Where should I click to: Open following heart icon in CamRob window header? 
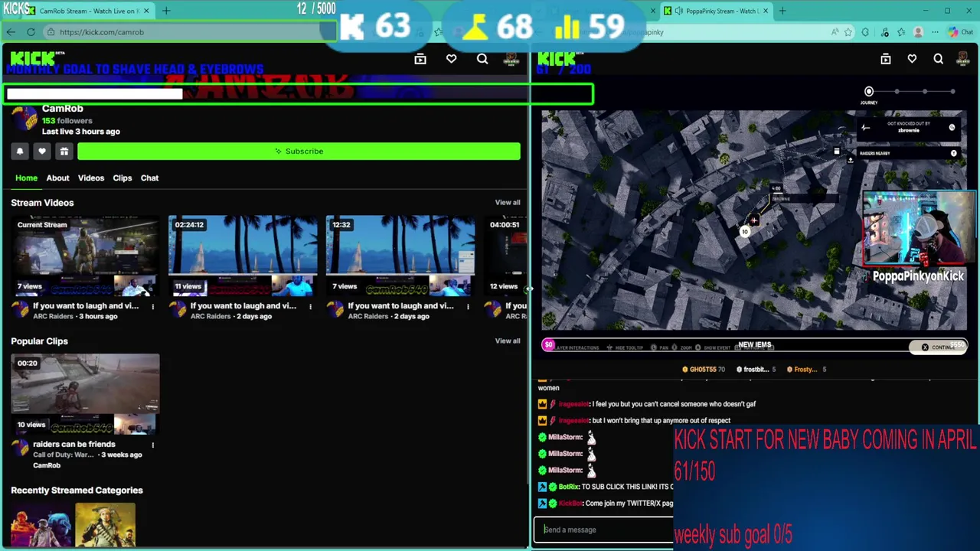(452, 59)
